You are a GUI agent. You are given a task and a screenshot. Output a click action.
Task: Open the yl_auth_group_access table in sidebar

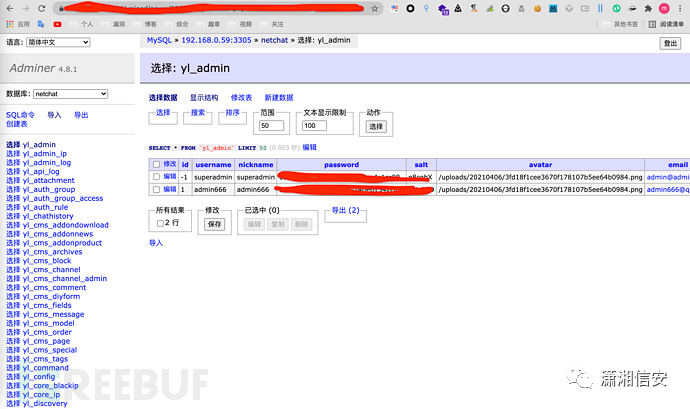62,198
